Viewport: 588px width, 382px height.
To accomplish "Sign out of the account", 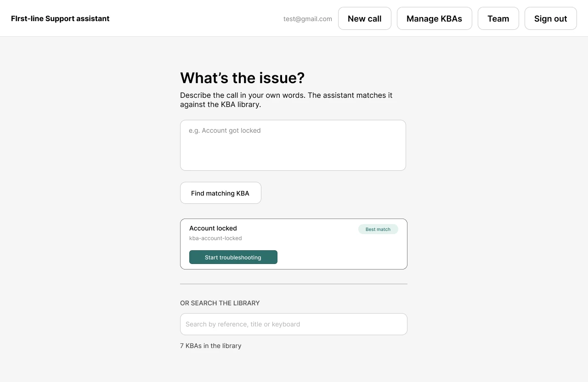I will pos(551,18).
